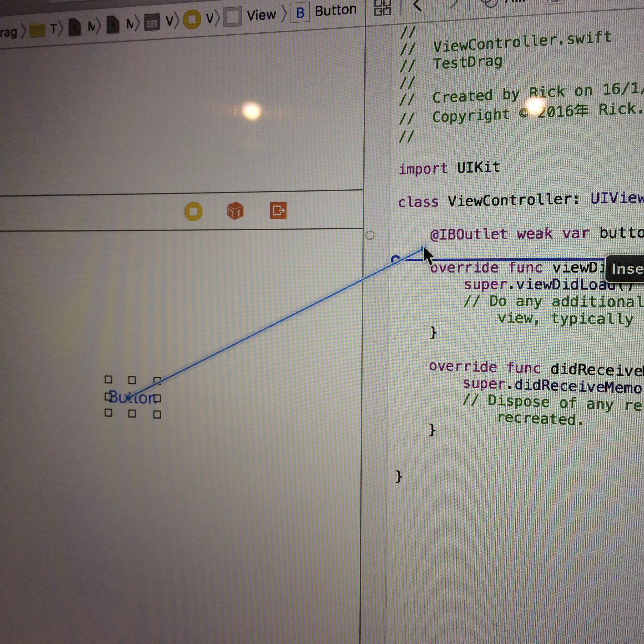Click the orange Exit icon in the scene dock
The image size is (644, 644).
(278, 211)
